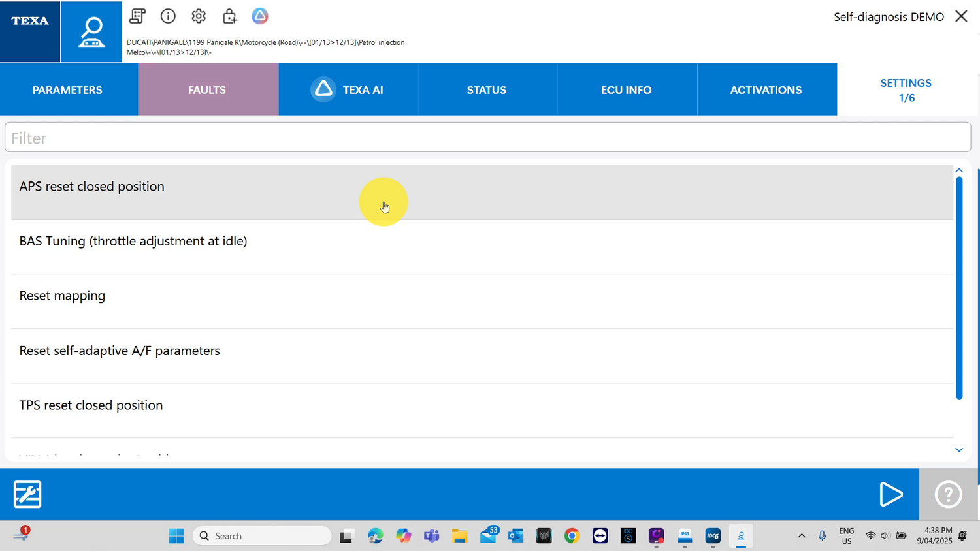Switch to the PARAMETERS tab
The image size is (980, 551).
(69, 89)
